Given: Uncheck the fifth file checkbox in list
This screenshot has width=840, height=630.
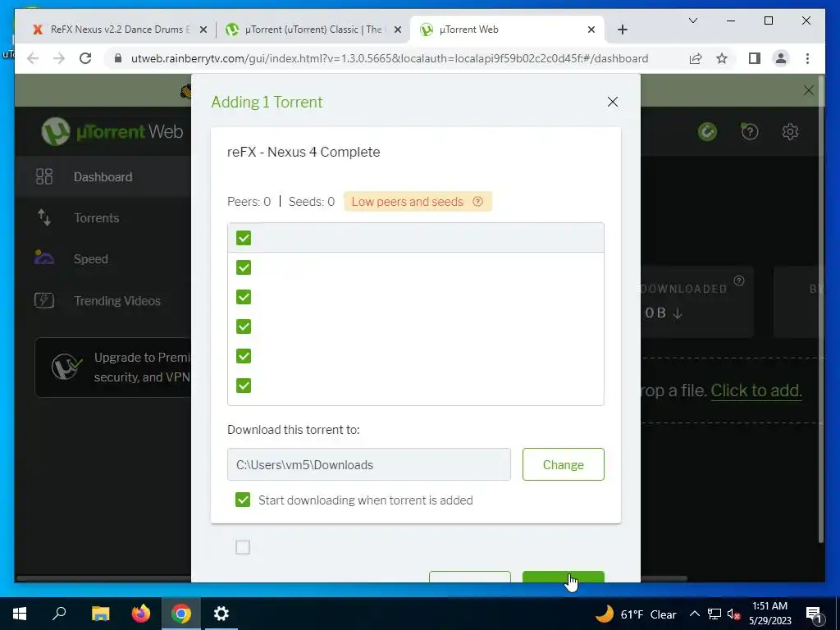Looking at the screenshot, I should [244, 356].
